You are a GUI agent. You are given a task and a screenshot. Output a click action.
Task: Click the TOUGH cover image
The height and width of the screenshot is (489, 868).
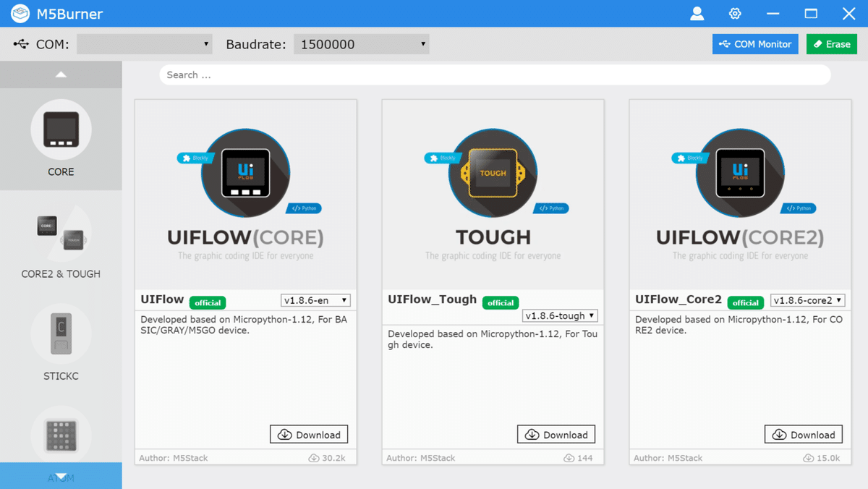[x=493, y=195]
